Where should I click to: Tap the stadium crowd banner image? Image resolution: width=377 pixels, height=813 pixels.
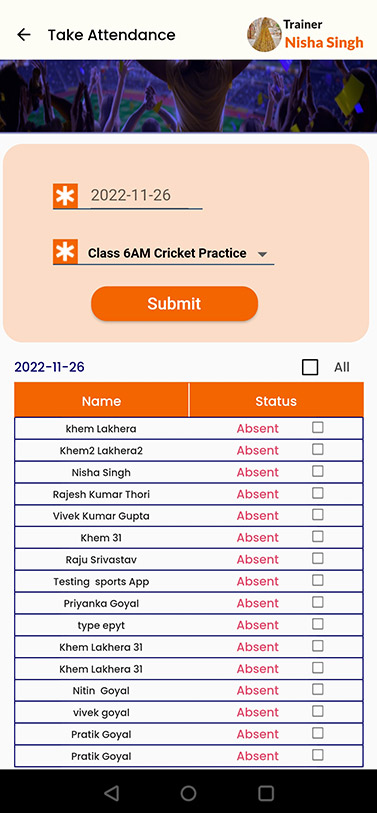pyautogui.click(x=188, y=96)
